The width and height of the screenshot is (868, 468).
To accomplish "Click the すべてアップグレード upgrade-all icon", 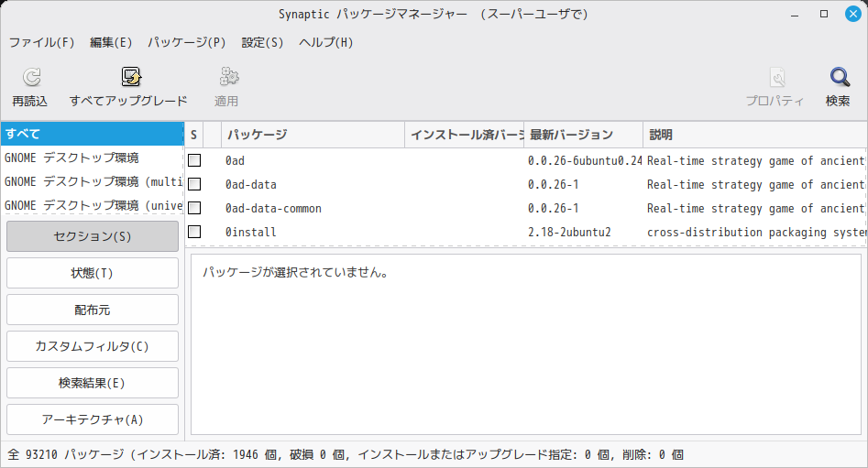I will (131, 77).
